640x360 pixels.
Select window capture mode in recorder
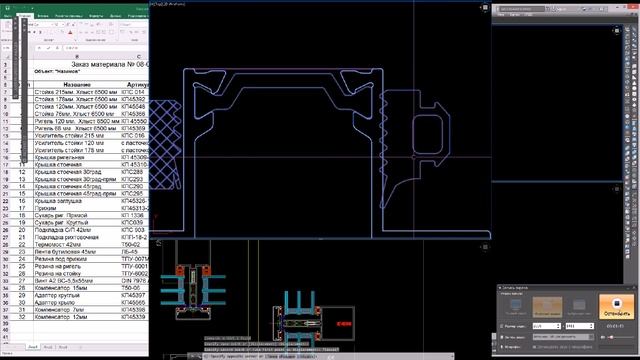point(579,307)
